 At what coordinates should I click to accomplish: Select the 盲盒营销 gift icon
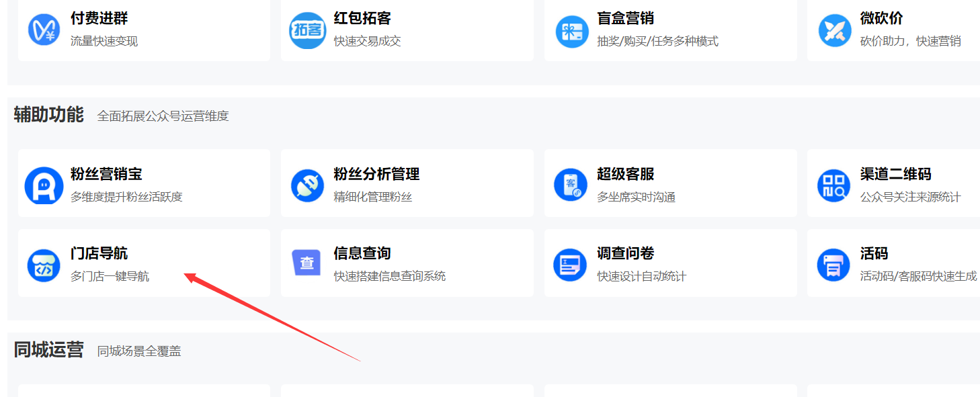point(572,31)
